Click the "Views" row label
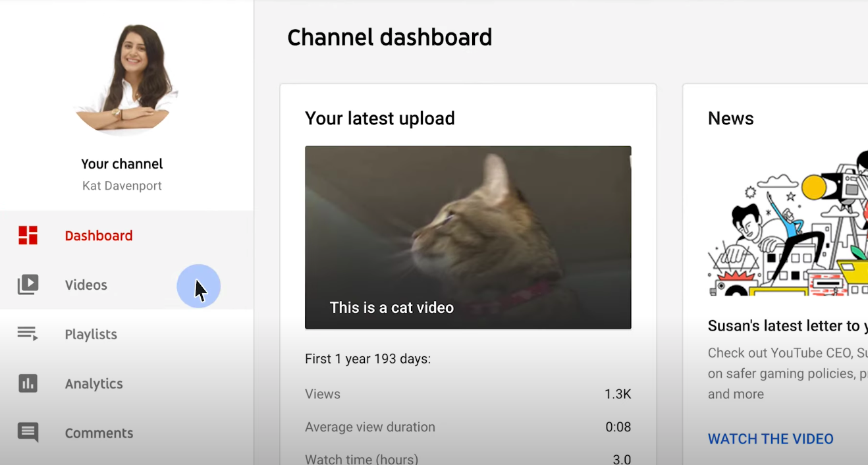The image size is (868, 465). (323, 394)
